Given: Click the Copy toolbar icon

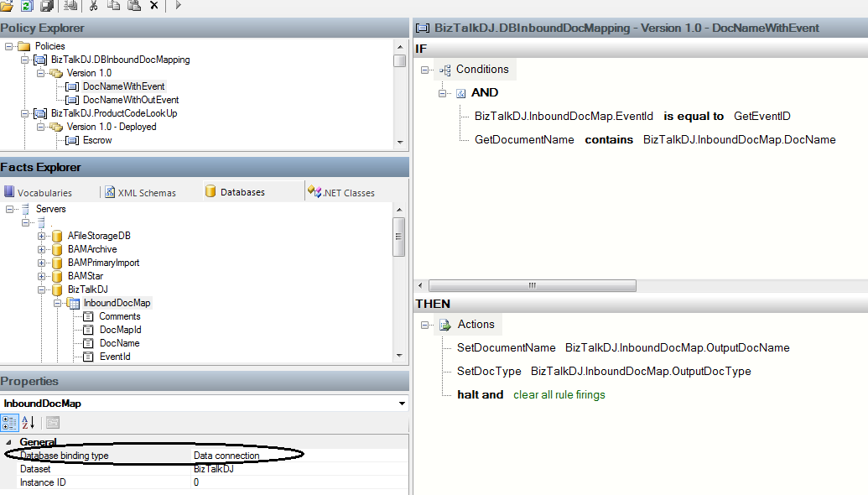Looking at the screenshot, I should (x=114, y=6).
